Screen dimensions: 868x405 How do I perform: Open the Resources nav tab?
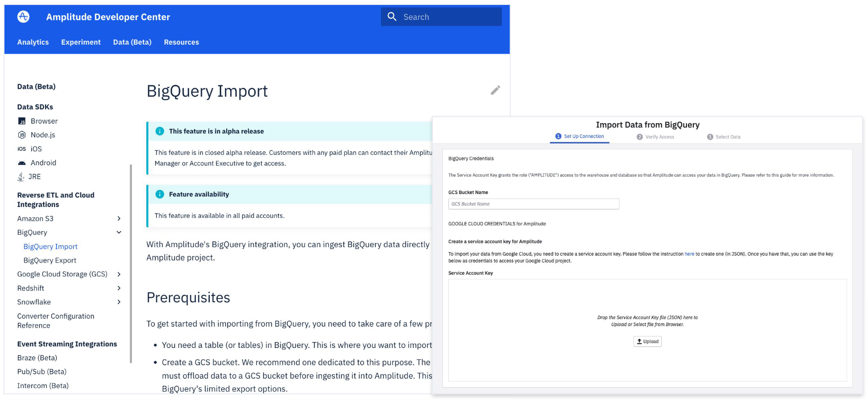[182, 42]
